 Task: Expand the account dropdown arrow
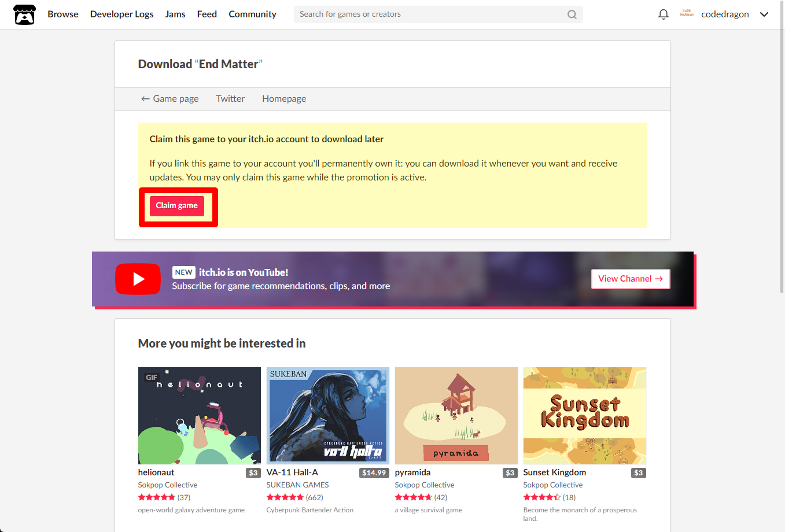click(x=764, y=14)
